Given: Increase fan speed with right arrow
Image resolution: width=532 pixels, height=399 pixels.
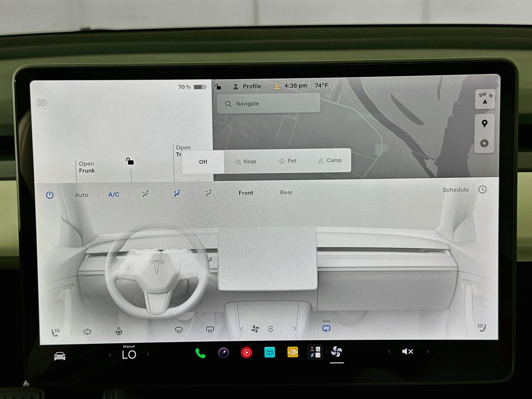Looking at the screenshot, I should [295, 329].
